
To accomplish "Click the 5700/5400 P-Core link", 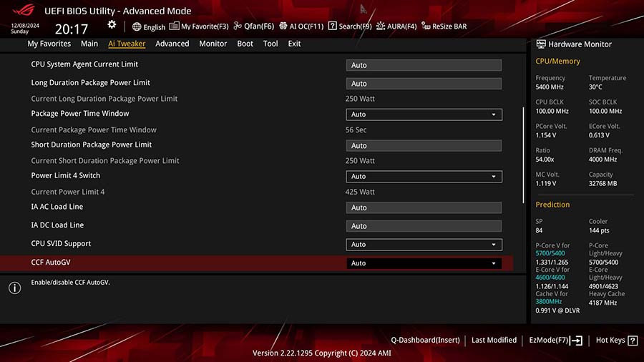I will [550, 253].
